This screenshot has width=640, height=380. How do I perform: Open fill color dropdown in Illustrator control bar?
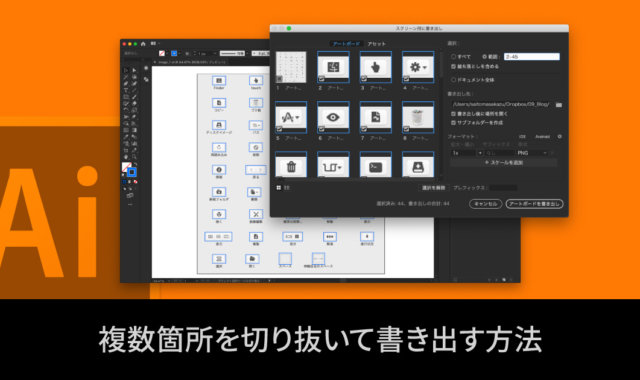[x=167, y=53]
